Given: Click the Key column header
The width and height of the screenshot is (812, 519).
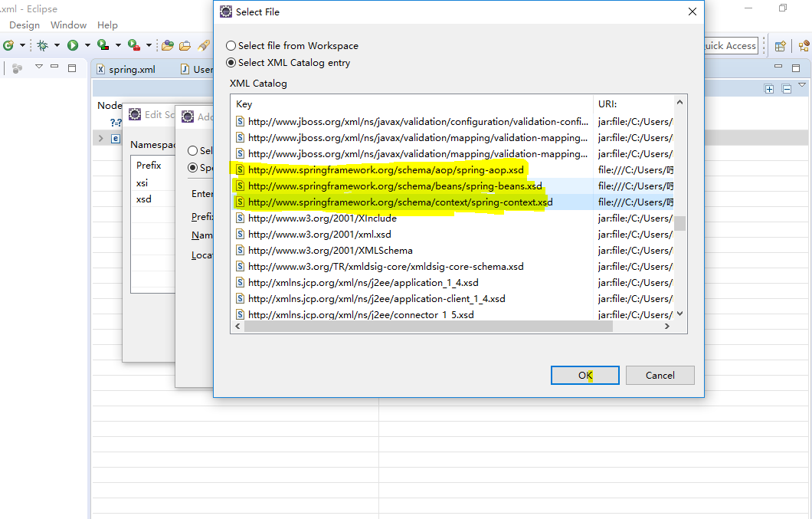Looking at the screenshot, I should point(412,103).
